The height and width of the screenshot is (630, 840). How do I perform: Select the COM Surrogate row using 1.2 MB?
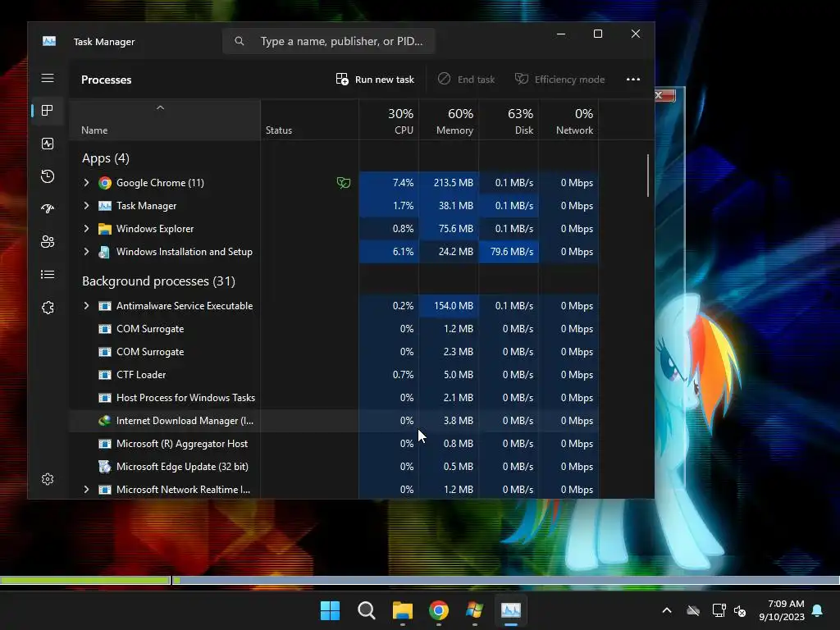334,329
